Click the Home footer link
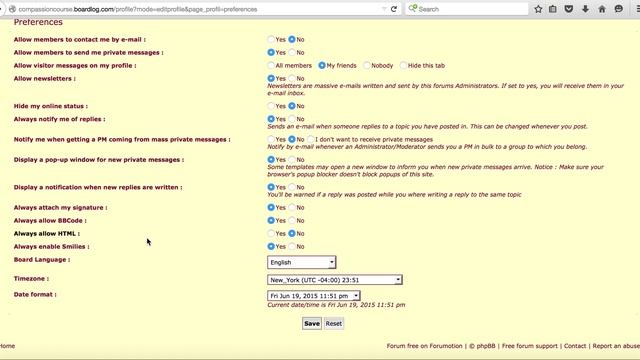Screen dimensions: 640x360 coord(7,346)
